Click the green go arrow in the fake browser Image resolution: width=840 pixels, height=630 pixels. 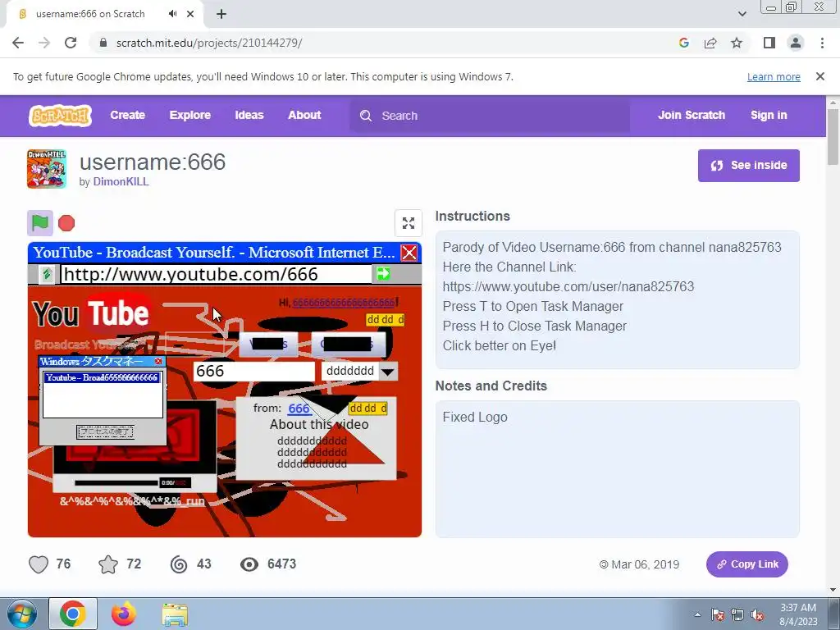[x=383, y=274]
